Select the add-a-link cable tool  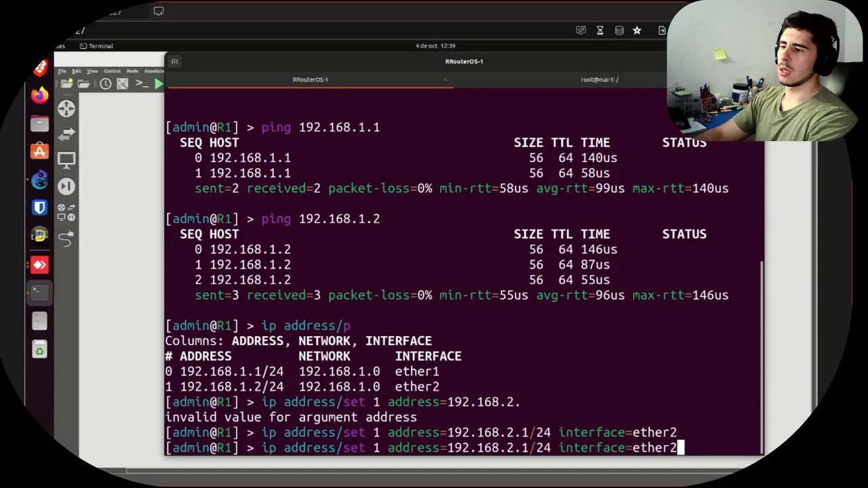66,239
